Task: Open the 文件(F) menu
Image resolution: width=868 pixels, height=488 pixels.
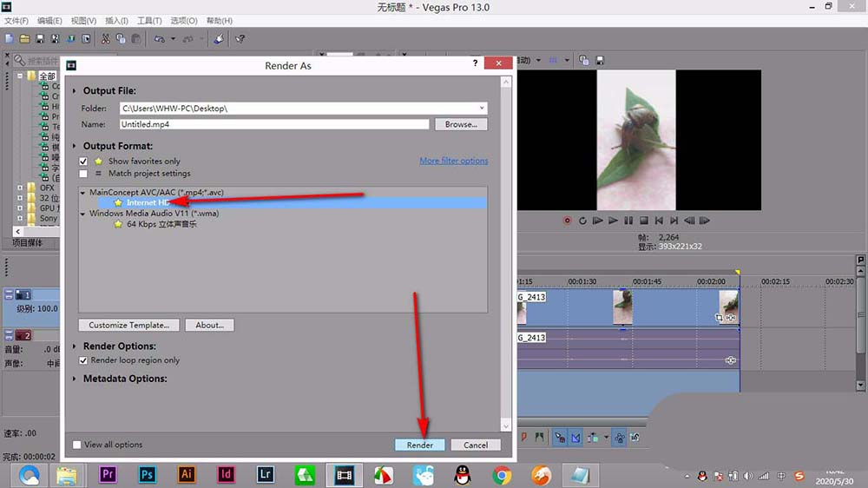Action: click(x=16, y=21)
